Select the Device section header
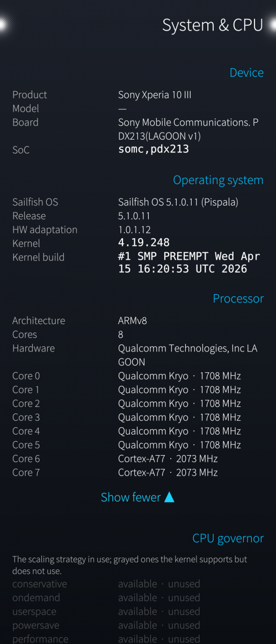276x644 pixels. click(246, 72)
